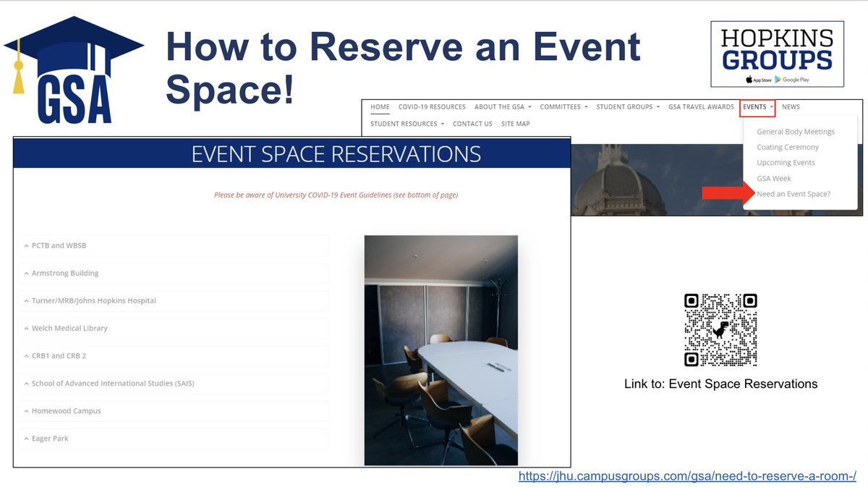Screen dimensions: 868x490
Task: Expand the Homewood Campus section
Action: click(x=174, y=410)
